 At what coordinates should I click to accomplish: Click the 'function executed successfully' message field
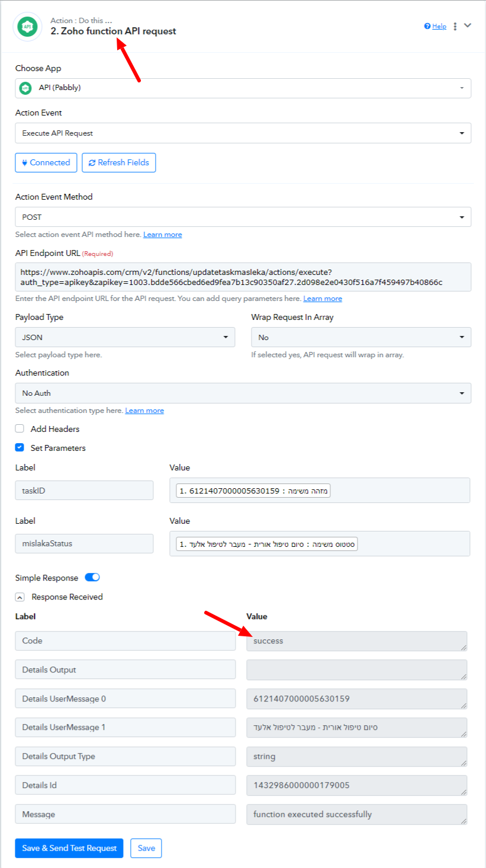357,814
